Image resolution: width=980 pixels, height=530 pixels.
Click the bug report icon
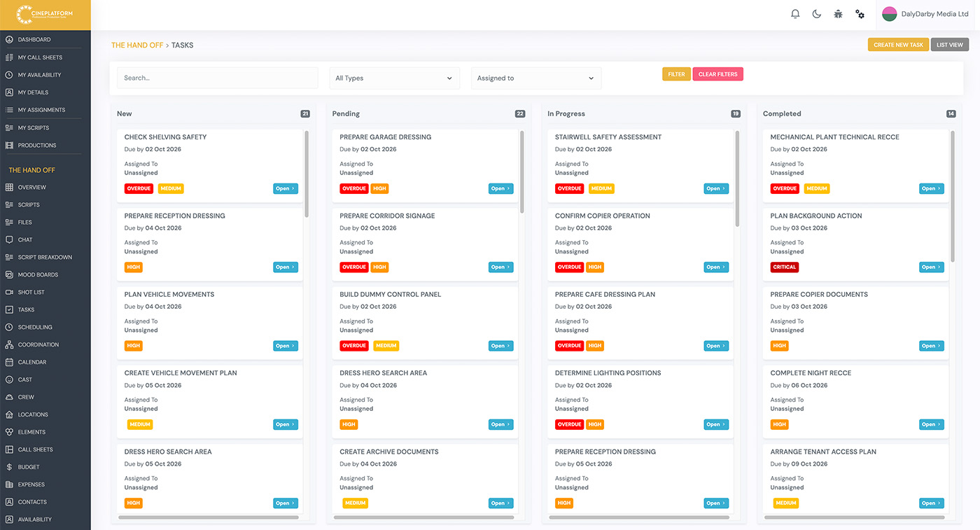(x=838, y=14)
